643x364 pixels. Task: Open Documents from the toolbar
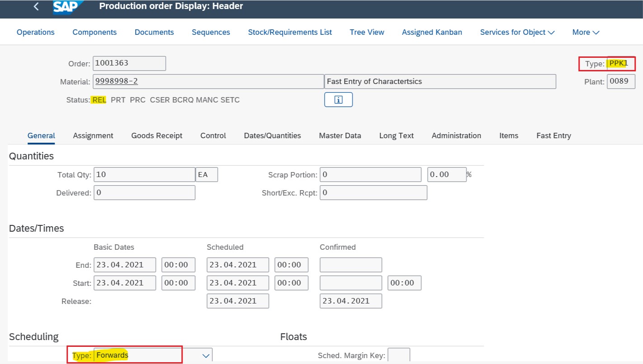point(154,32)
